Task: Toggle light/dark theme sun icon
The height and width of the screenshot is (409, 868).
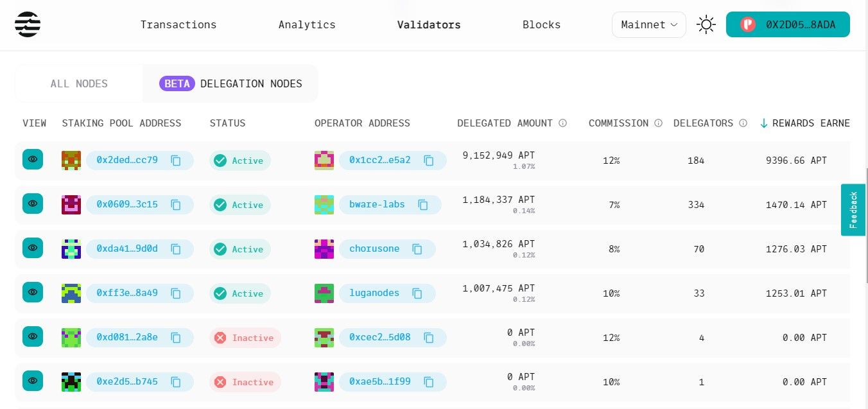Action: 706,25
